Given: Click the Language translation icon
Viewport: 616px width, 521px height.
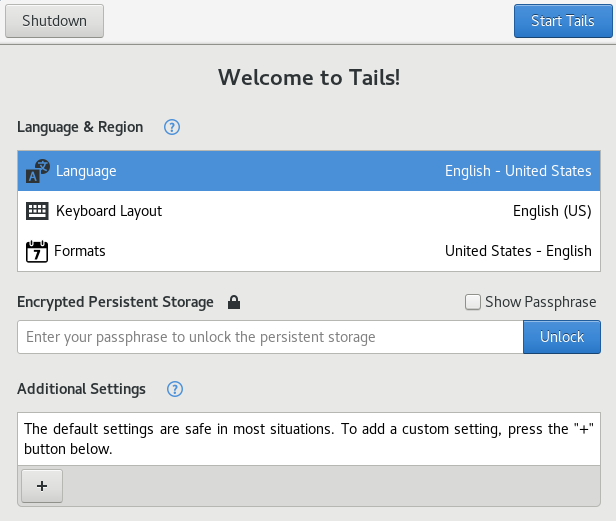Looking at the screenshot, I should [37, 171].
